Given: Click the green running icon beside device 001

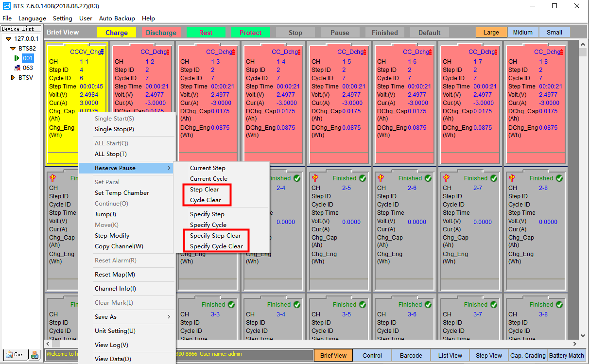Looking at the screenshot, I should 18,58.
